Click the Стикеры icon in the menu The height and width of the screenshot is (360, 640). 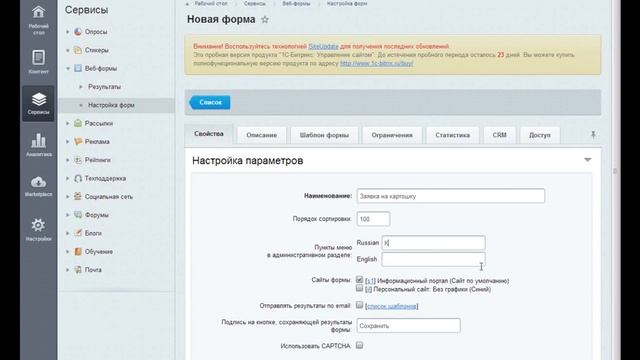click(78, 50)
